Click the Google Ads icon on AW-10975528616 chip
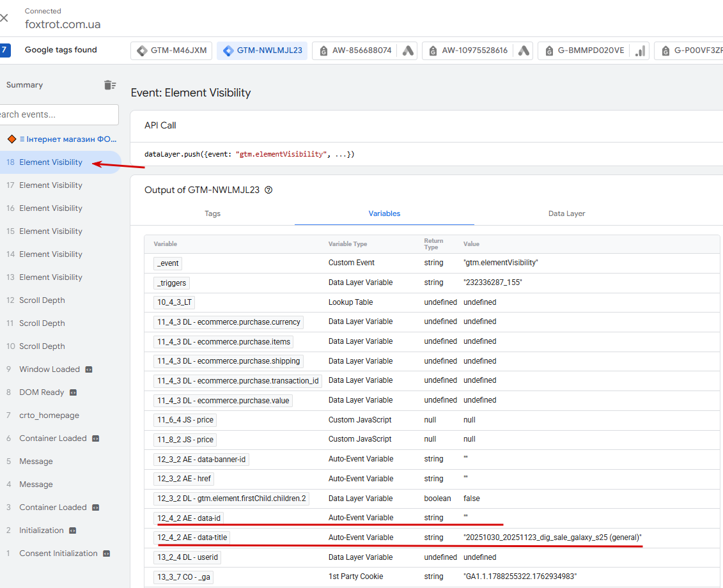The height and width of the screenshot is (588, 723). pos(524,50)
